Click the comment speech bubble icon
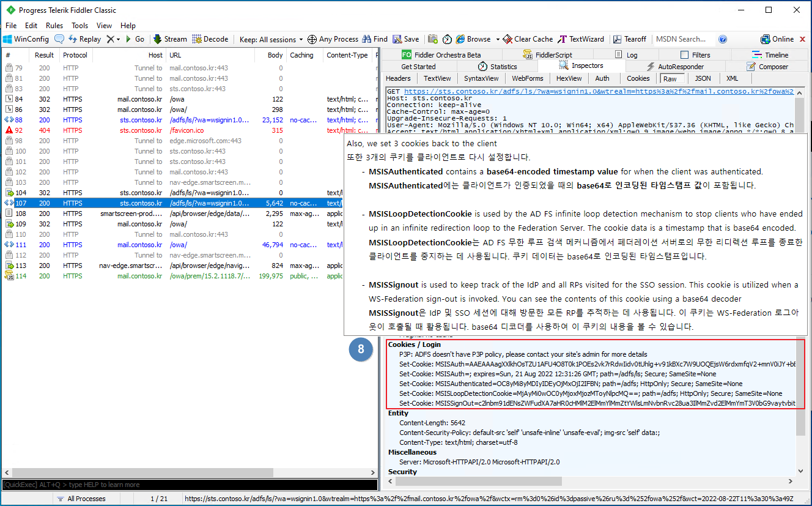812x506 pixels. (59, 39)
